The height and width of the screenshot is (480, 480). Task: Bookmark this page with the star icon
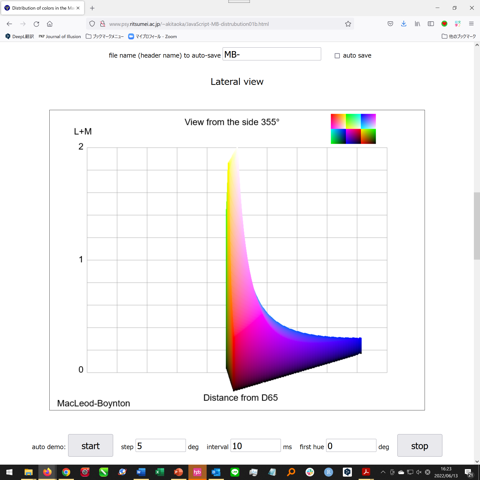[x=348, y=24]
